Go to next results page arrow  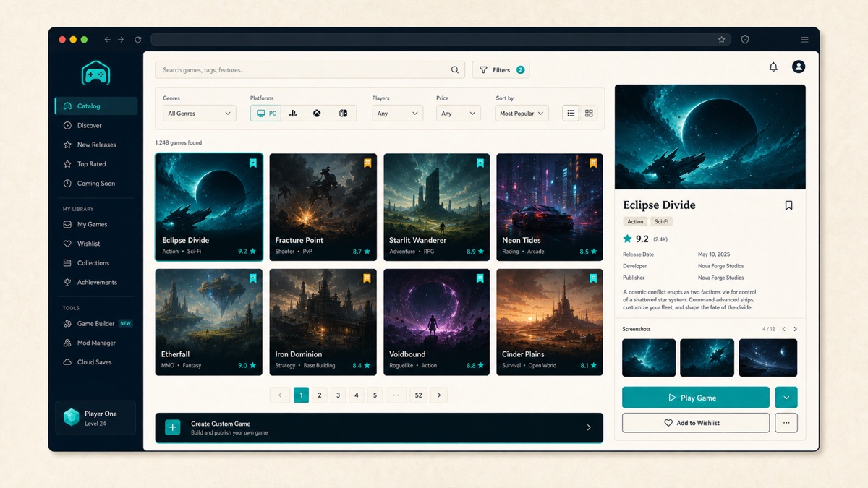(438, 395)
